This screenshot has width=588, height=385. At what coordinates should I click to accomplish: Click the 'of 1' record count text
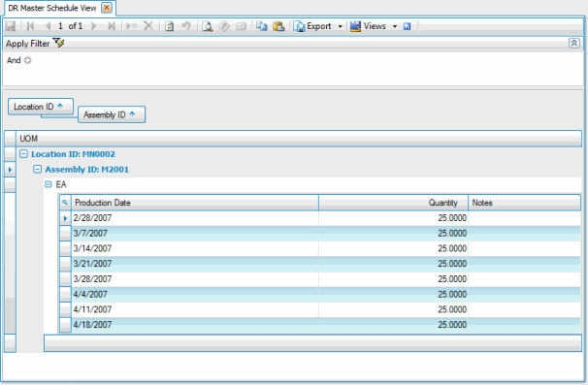76,26
